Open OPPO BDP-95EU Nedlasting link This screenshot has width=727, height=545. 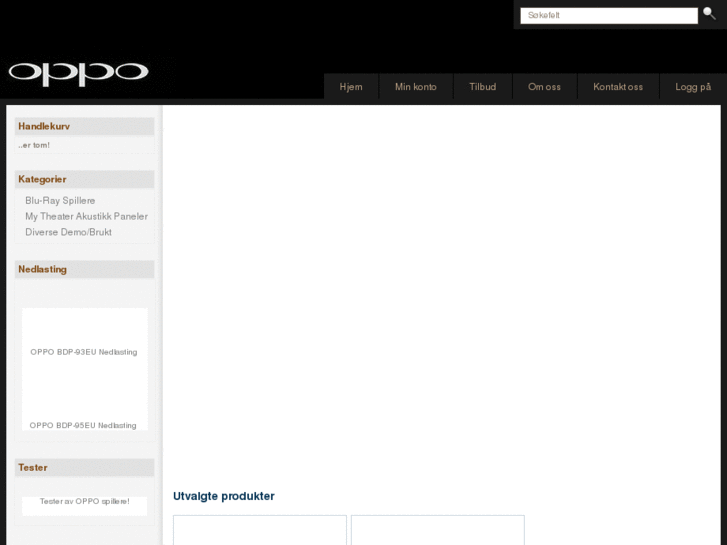(83, 425)
